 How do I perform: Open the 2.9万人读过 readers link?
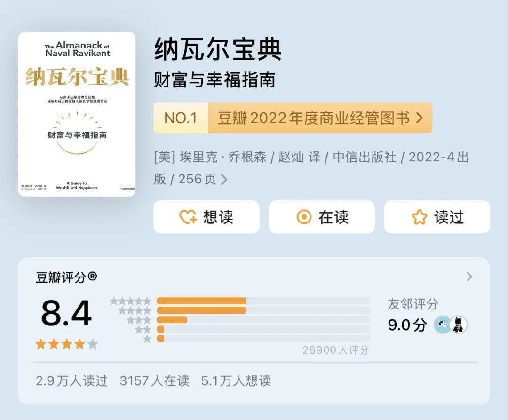tap(72, 381)
